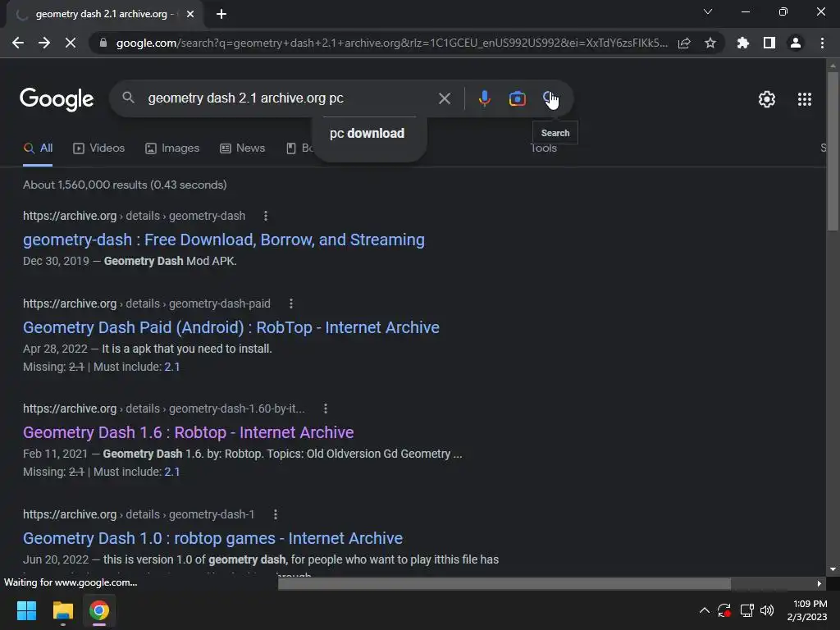Click the vertical page scrollbar thumb

coord(833,151)
